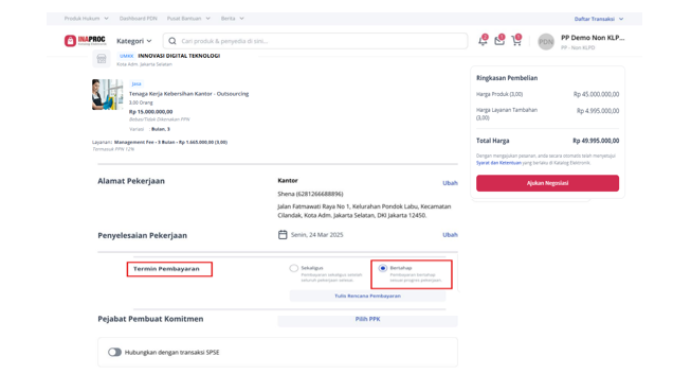Image resolution: width=685 pixels, height=390 pixels.
Task: Click the cleaning service product thumbnail
Action: point(107,94)
